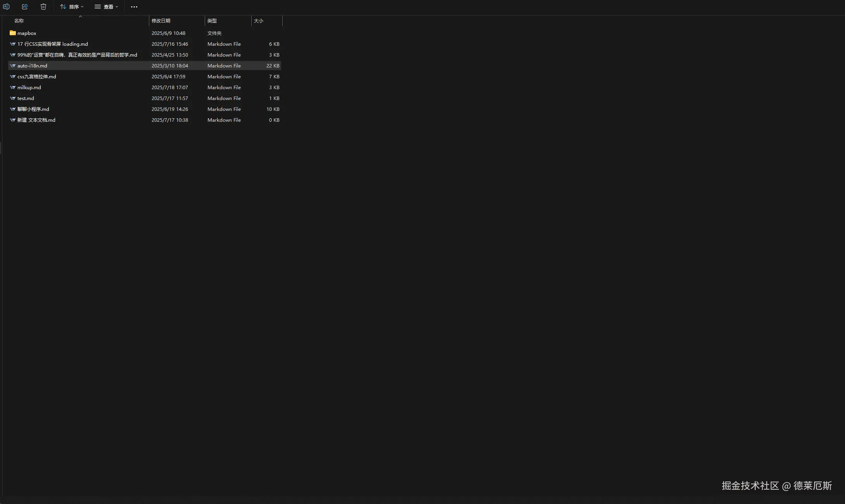Sort by the 修改日期 column header
Viewport: 845px width, 504px height.
click(161, 21)
